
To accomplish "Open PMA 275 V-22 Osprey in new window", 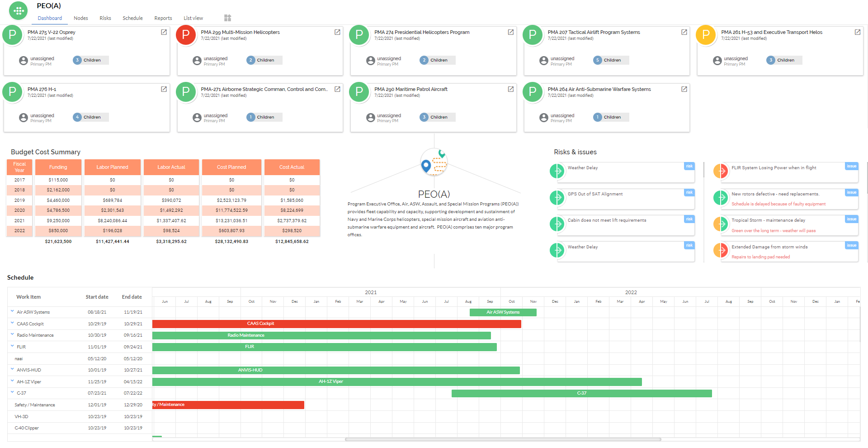I will click(x=164, y=32).
